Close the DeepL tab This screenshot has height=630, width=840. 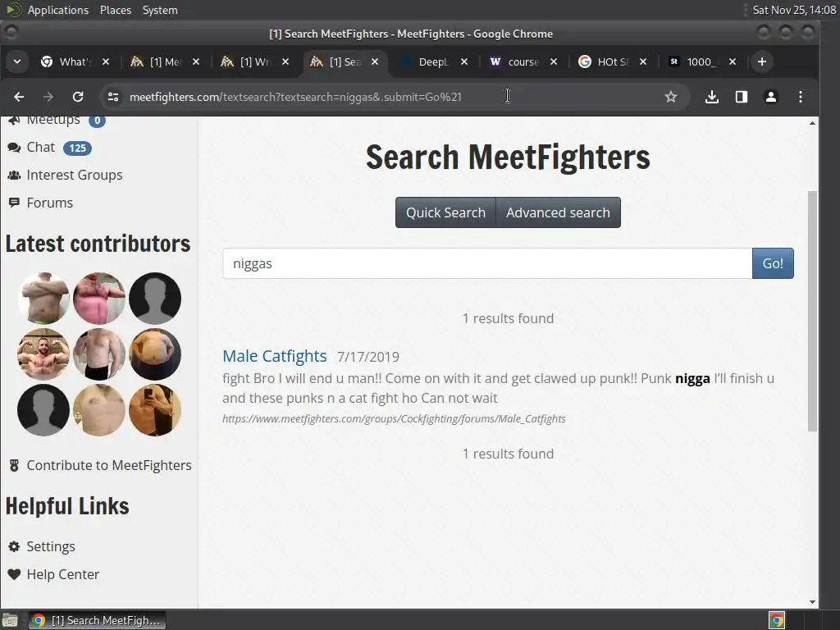tap(464, 62)
